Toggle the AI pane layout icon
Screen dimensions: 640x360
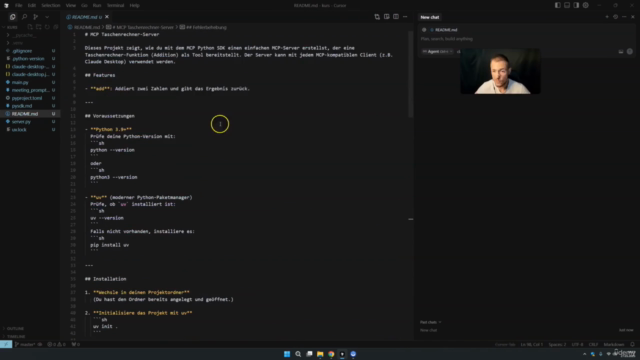[x=576, y=5]
